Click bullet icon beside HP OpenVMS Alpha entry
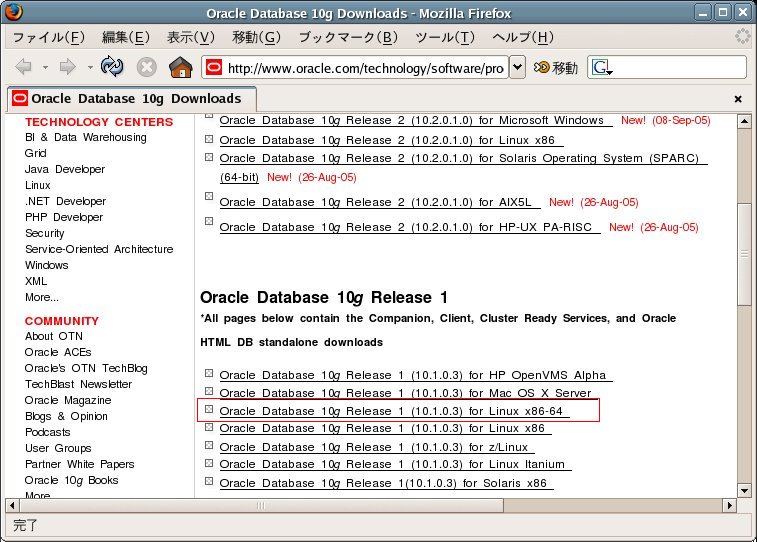 click(209, 373)
